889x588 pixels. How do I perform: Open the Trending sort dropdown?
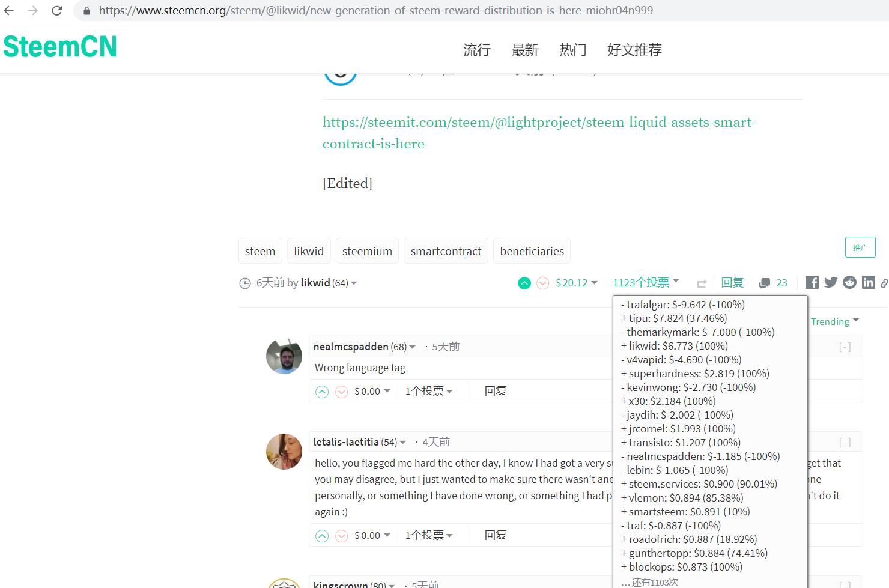(x=835, y=321)
